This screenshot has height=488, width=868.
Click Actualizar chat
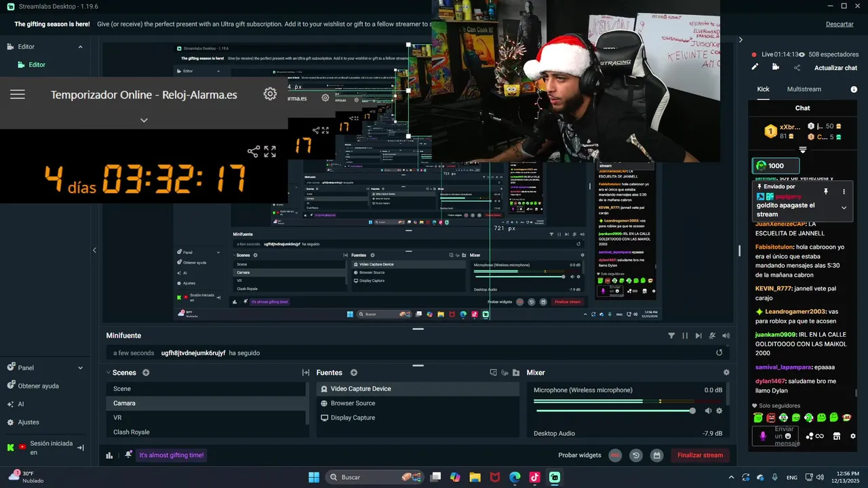(835, 68)
